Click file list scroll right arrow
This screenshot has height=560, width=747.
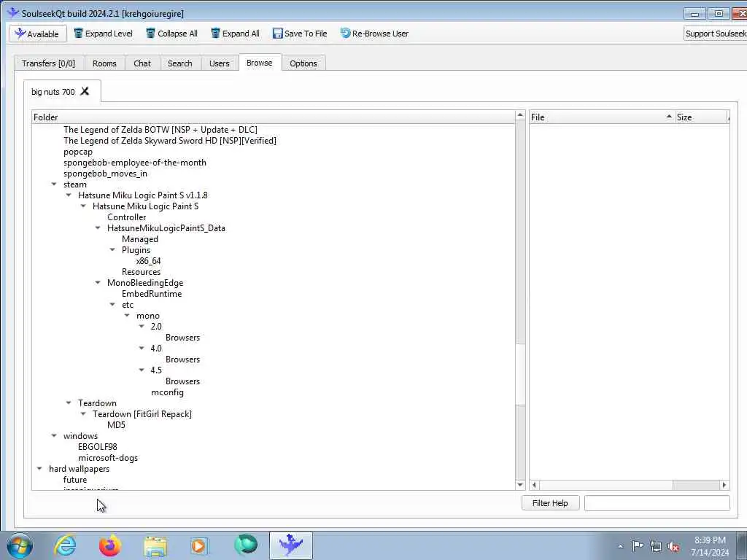point(724,485)
